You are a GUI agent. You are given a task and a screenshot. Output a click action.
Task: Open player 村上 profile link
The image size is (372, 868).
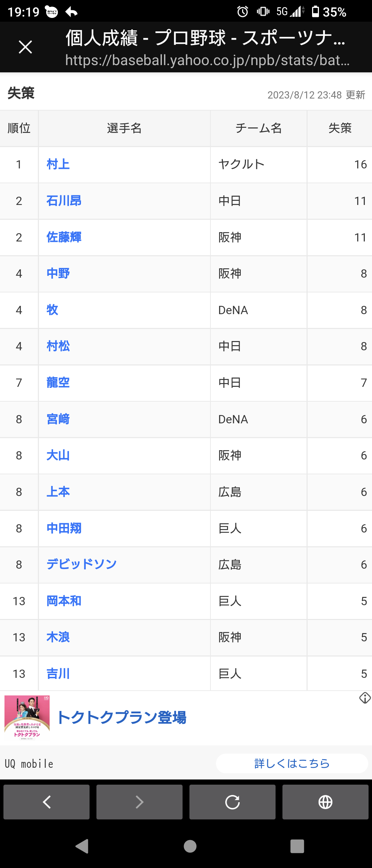[58, 164]
